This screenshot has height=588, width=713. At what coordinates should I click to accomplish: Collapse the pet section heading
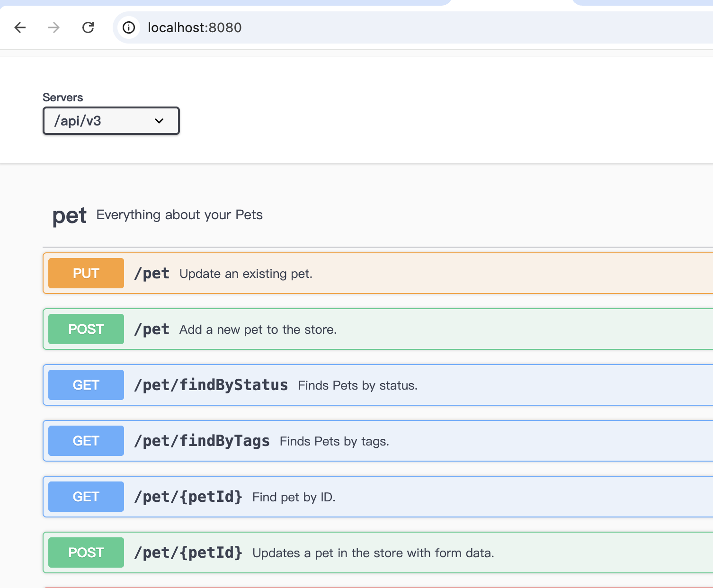(69, 216)
